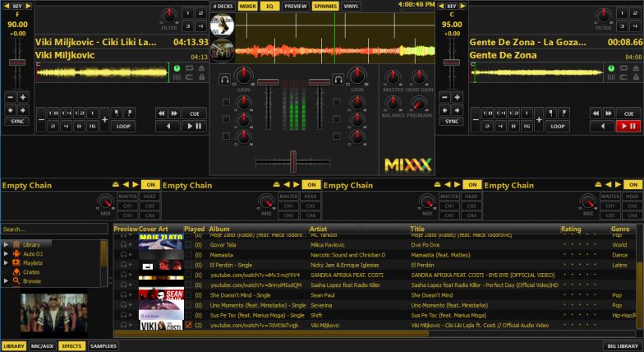Expand the Browse tree node

6,281
